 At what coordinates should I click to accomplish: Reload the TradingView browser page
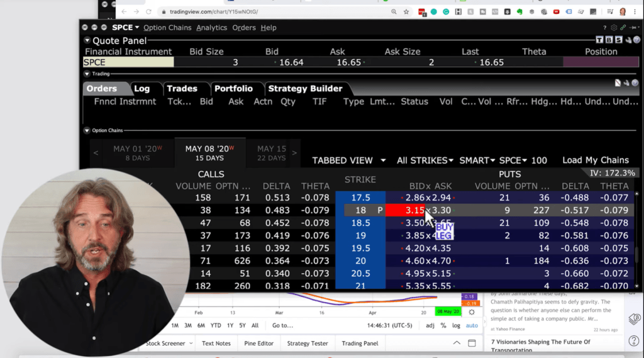coord(148,12)
